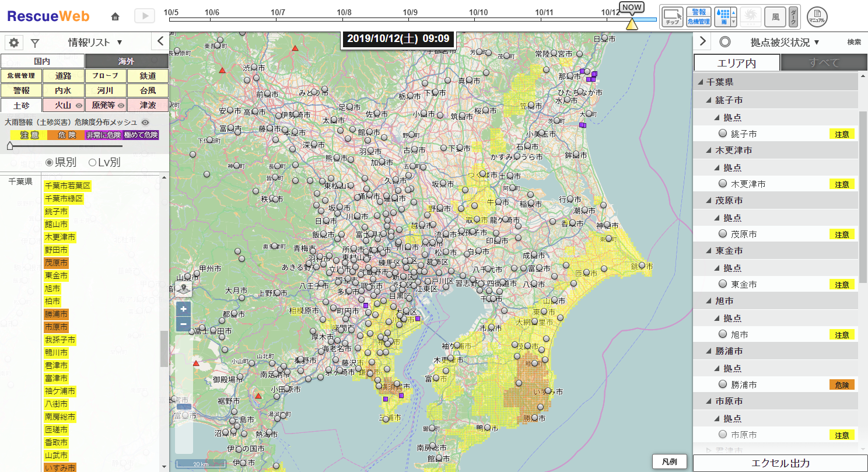
Task: Go to the RescueWeb home icon
Action: (x=116, y=16)
